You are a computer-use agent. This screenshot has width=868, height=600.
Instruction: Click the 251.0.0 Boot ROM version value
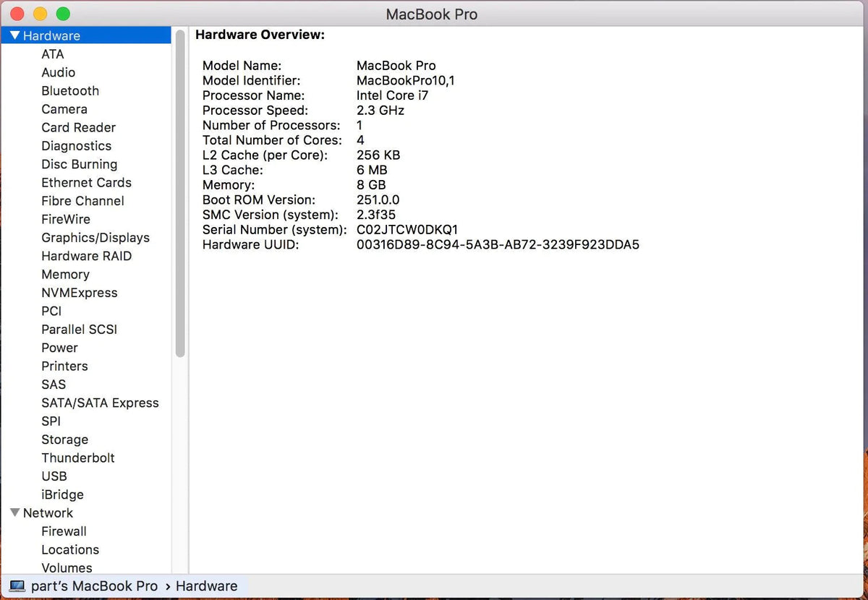point(378,200)
